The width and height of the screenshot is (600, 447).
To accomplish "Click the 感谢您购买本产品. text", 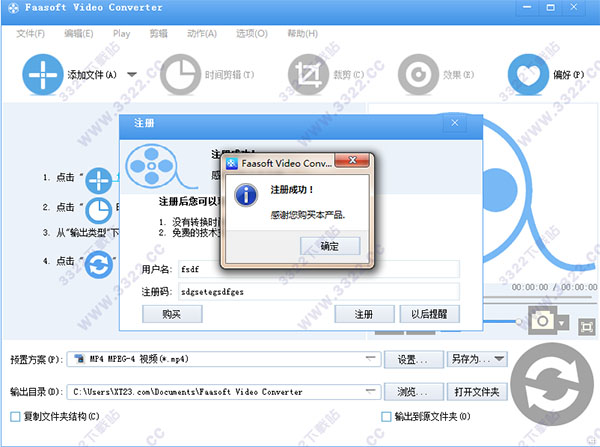I will [308, 215].
